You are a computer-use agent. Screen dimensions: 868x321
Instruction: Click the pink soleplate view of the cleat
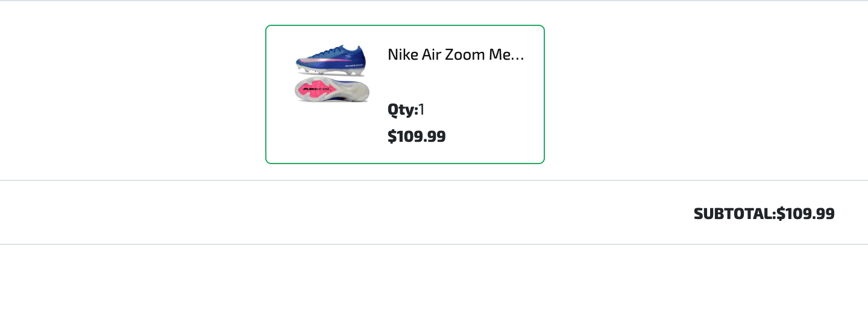[331, 89]
